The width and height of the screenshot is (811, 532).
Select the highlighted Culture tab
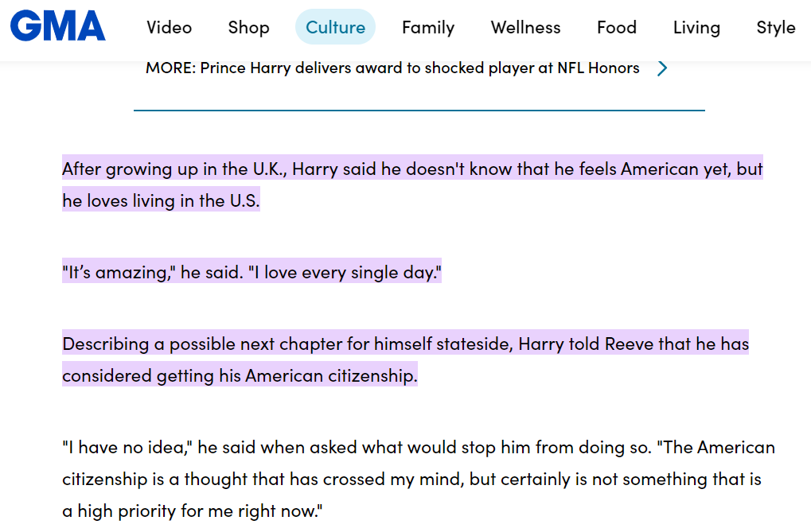click(335, 27)
